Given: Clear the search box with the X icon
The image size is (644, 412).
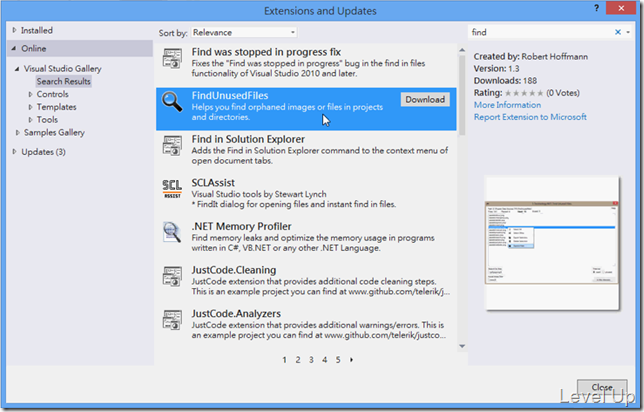Looking at the screenshot, I should coord(617,32).
